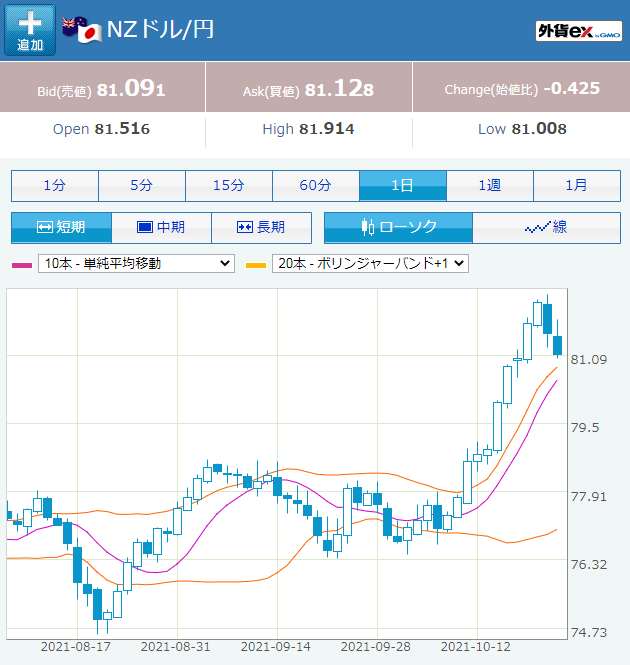Click the 79.5 price axis label

[x=585, y=428]
